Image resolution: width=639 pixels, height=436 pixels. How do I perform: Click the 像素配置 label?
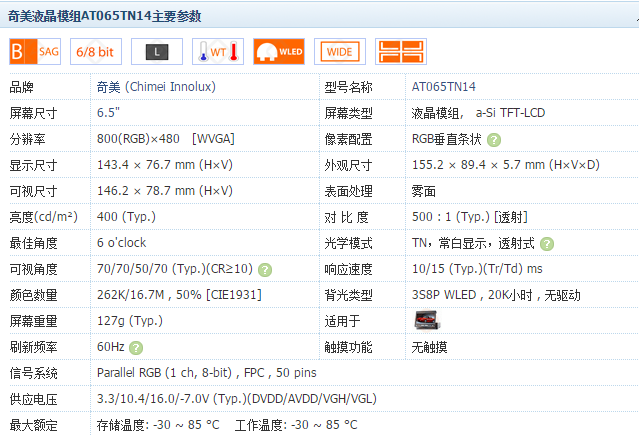[348, 139]
